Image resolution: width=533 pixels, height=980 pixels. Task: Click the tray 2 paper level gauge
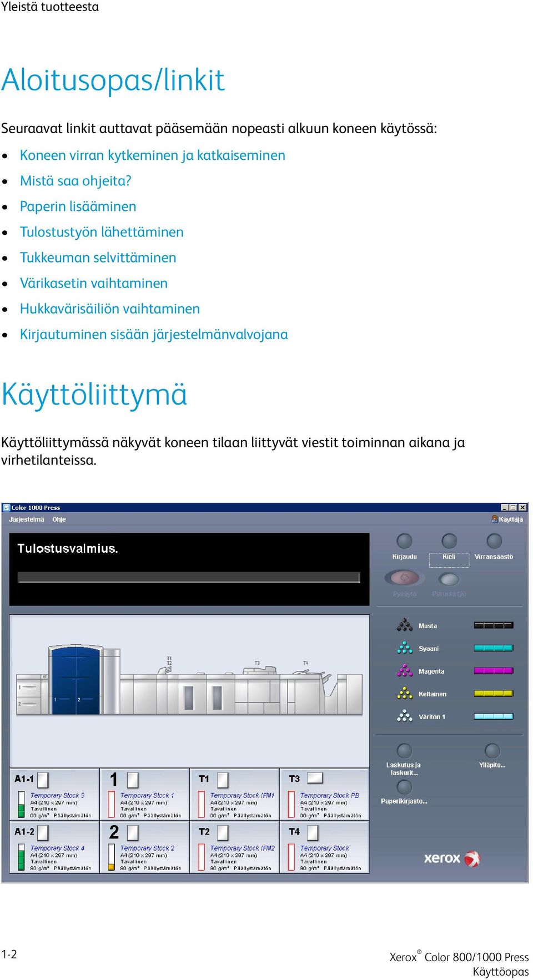click(x=112, y=857)
